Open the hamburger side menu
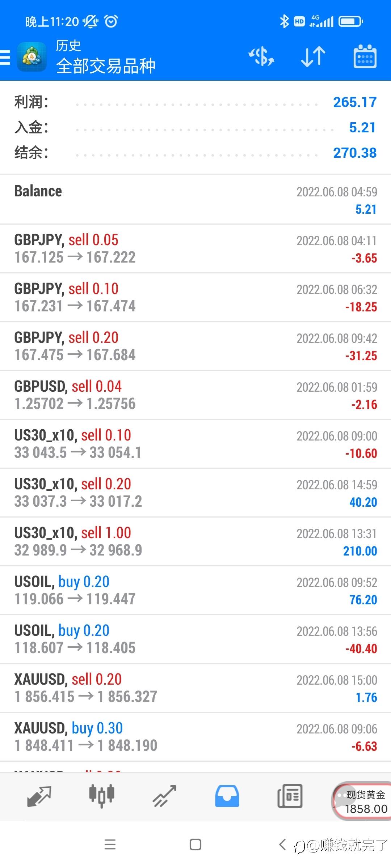The height and width of the screenshot is (868, 391). tap(6, 58)
